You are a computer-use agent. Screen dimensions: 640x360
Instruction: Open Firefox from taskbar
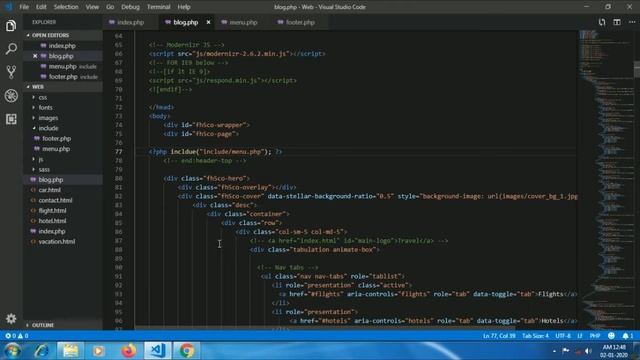coord(128,351)
